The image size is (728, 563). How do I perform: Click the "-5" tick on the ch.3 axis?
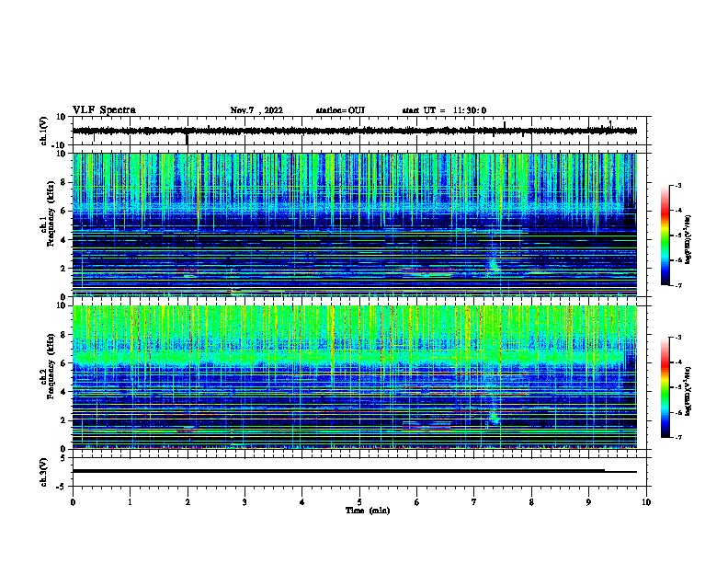[63, 487]
